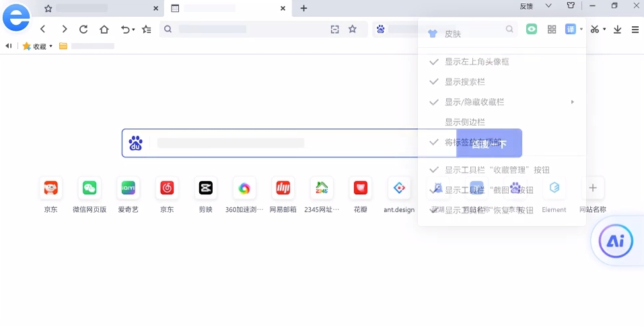Click the scan frame icon in address bar
Screen dimensions: 644x327
click(x=334, y=29)
